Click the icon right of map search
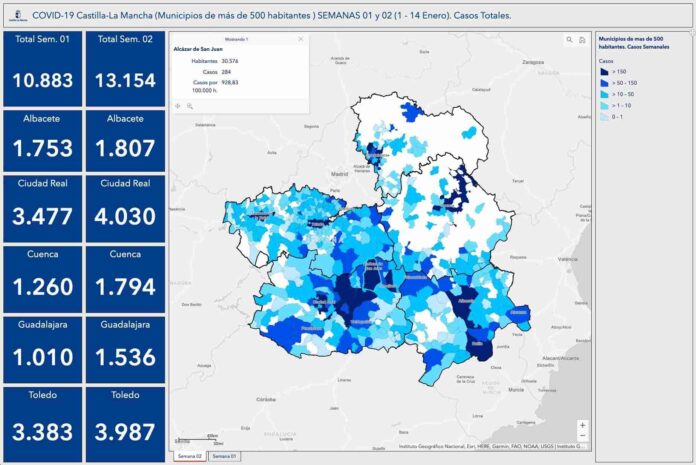The height and width of the screenshot is (465, 696). click(x=581, y=40)
